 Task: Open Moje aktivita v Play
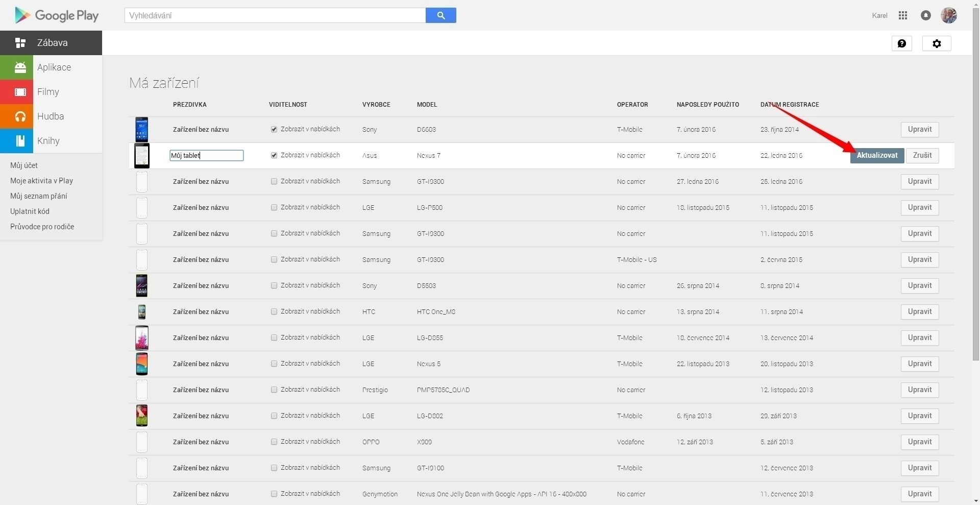(41, 181)
